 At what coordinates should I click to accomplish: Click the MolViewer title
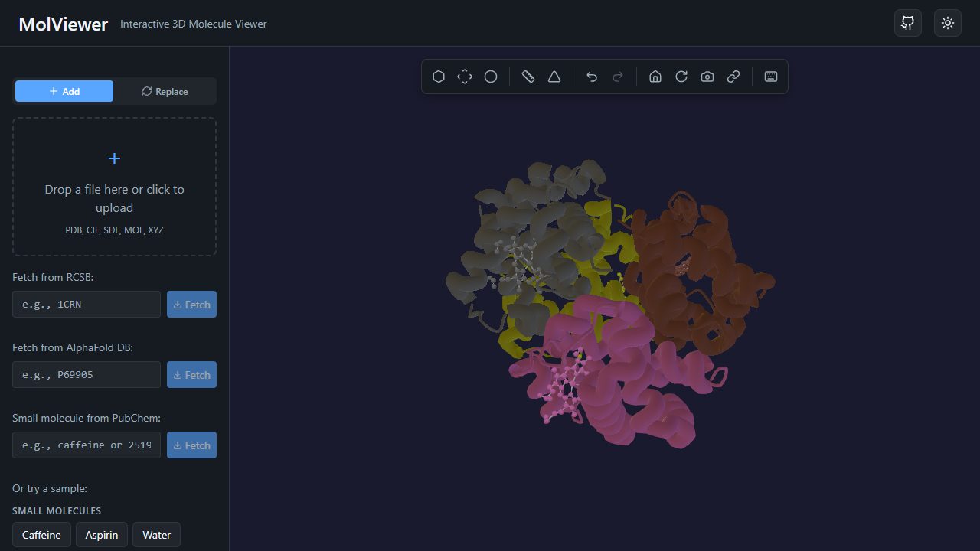pos(63,24)
